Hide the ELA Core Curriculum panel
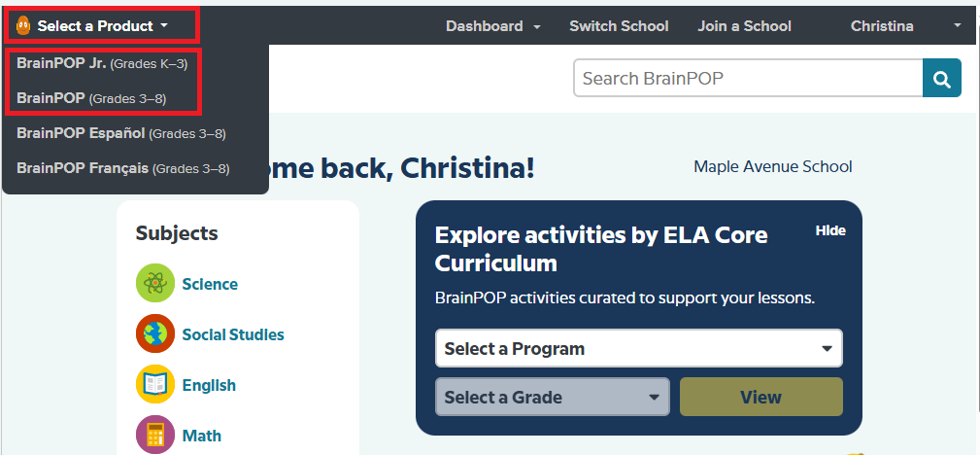Viewport: 980px width, 455px height. pyautogui.click(x=830, y=230)
